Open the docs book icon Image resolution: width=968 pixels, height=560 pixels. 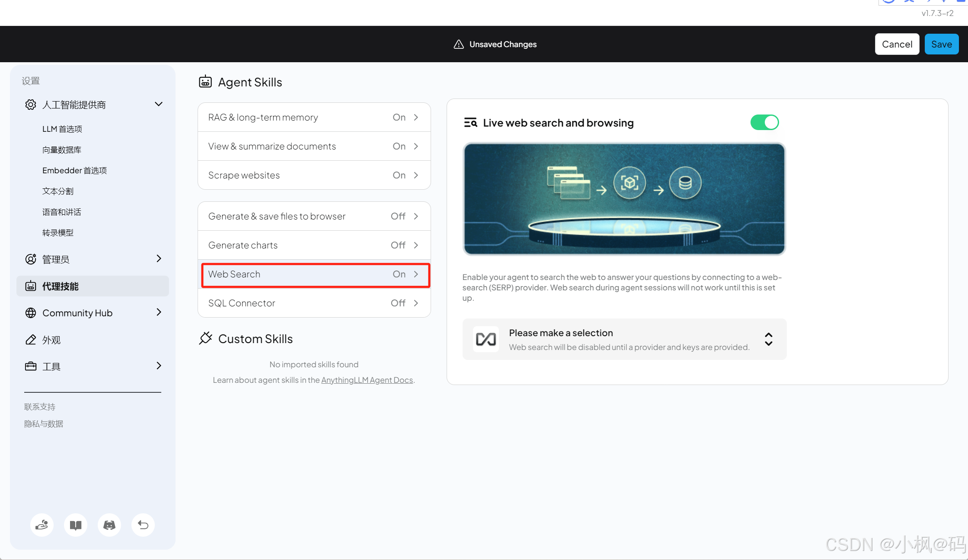point(76,525)
